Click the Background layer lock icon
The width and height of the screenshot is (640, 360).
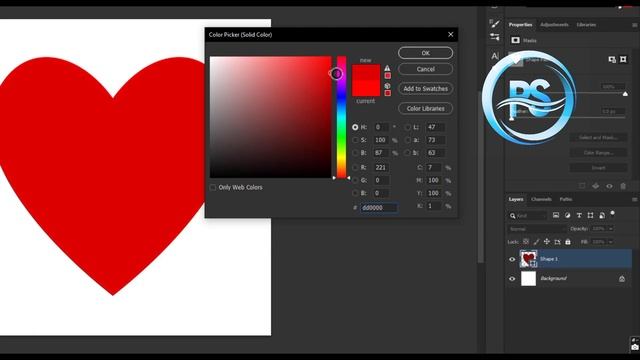point(622,279)
